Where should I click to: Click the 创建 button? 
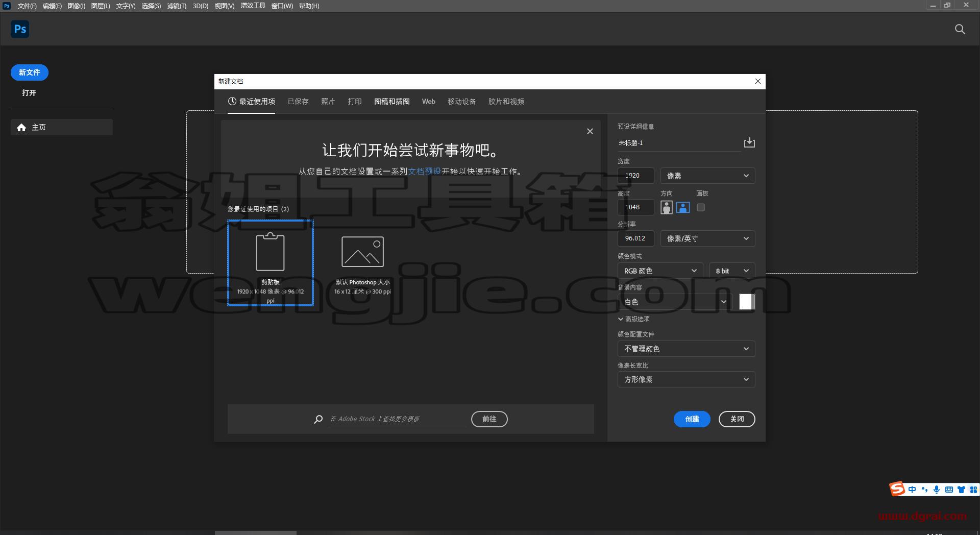(x=692, y=419)
